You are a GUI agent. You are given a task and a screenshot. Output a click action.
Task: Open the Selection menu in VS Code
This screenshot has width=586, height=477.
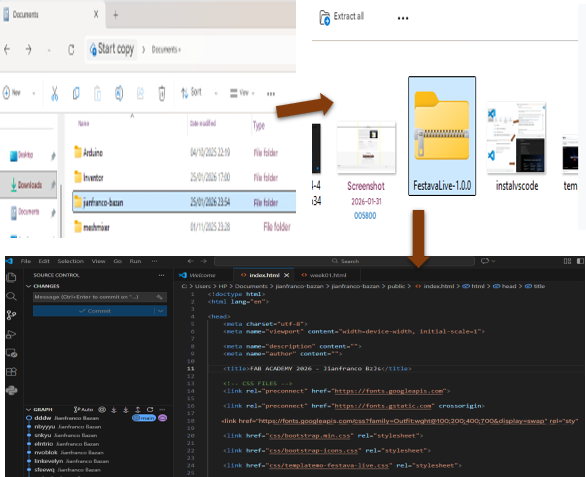point(70,261)
